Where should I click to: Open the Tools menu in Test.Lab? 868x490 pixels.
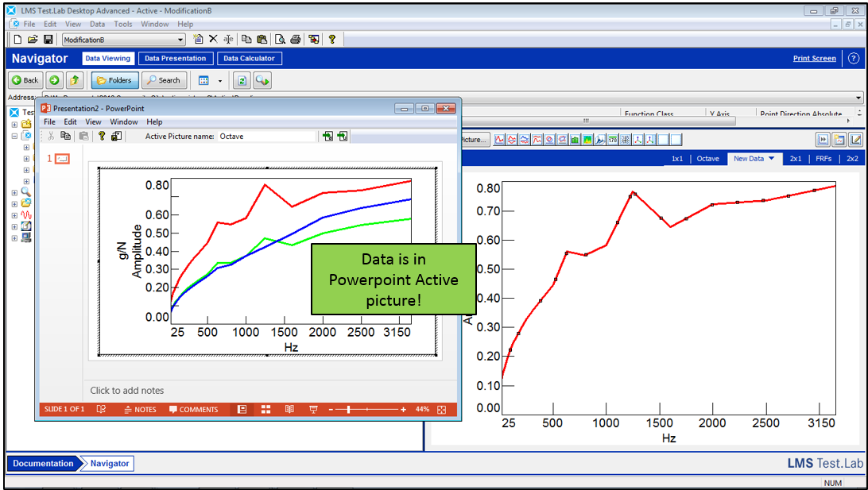pos(123,24)
